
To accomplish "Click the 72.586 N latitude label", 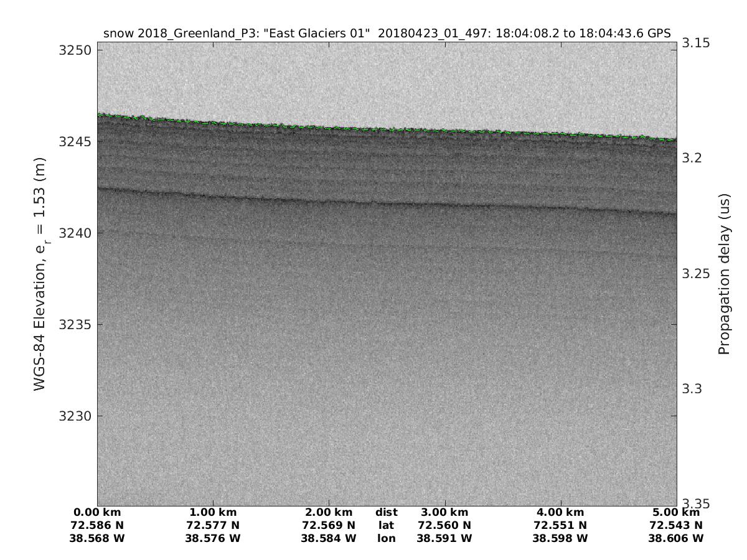I will pyautogui.click(x=98, y=526).
